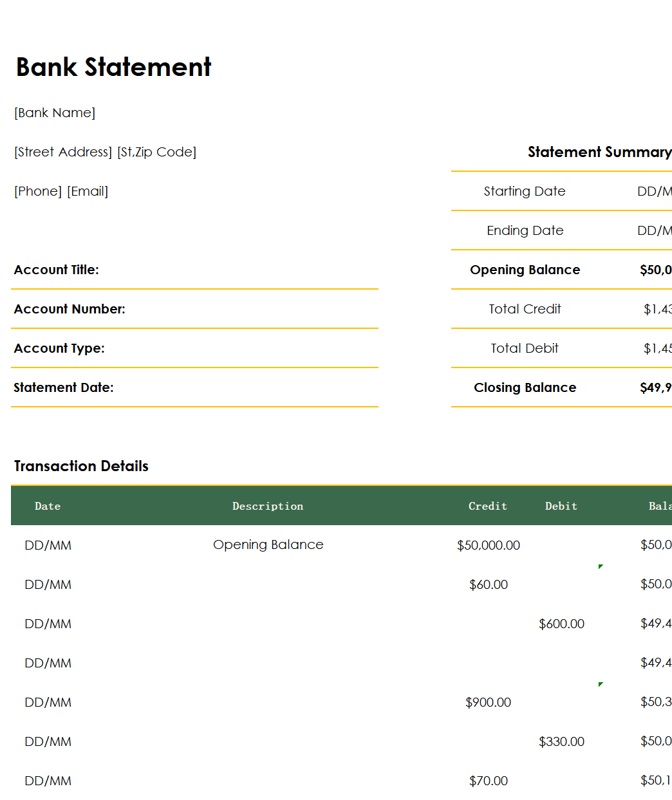Select the $330.00 debit amount
This screenshot has width=672, height=800.
[x=562, y=741]
